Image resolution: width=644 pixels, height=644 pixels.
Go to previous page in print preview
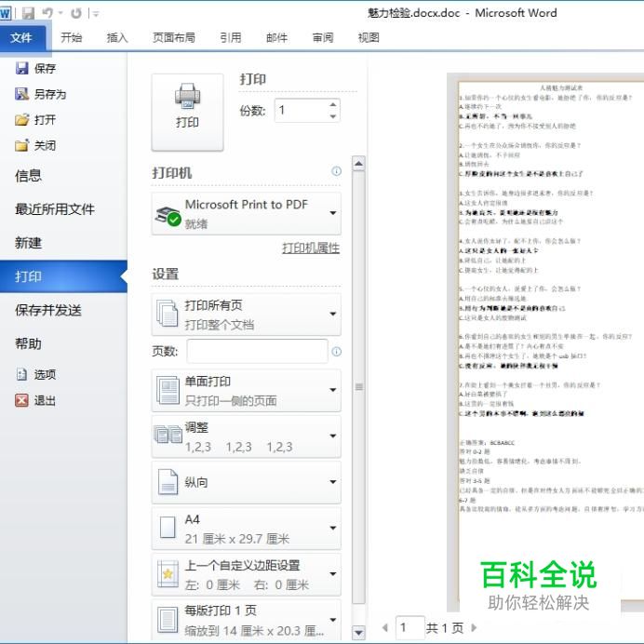[385, 627]
